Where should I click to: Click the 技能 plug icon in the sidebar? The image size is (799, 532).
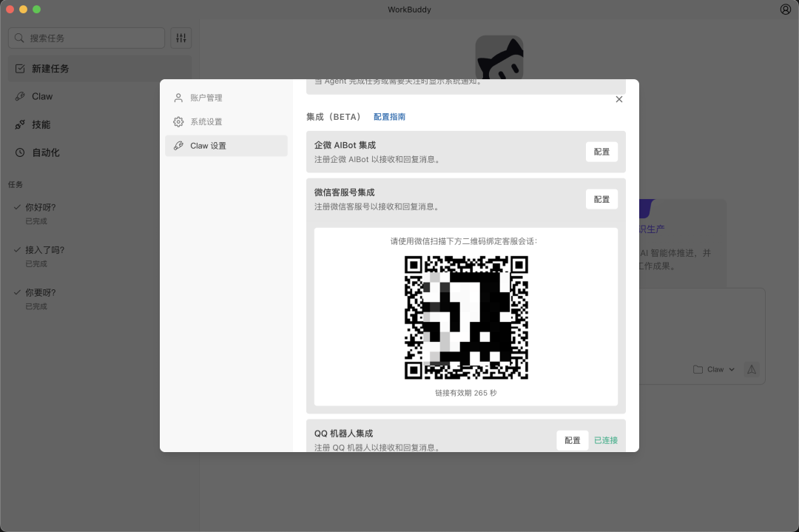click(x=21, y=124)
